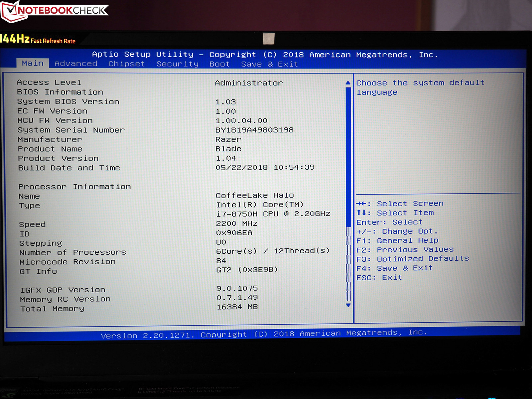Click the Razer manufacturer value

tap(228, 139)
